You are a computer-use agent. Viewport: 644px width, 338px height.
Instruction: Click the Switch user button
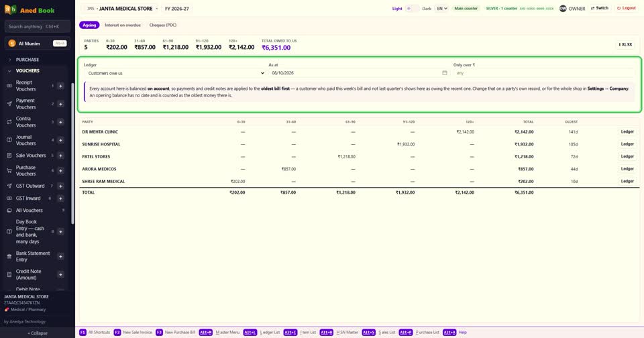(x=599, y=8)
